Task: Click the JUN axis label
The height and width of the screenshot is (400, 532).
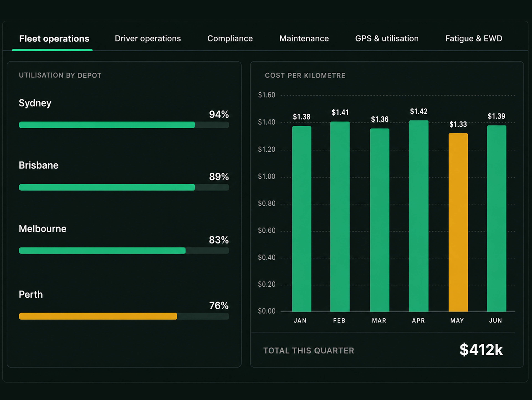Action: tap(495, 320)
